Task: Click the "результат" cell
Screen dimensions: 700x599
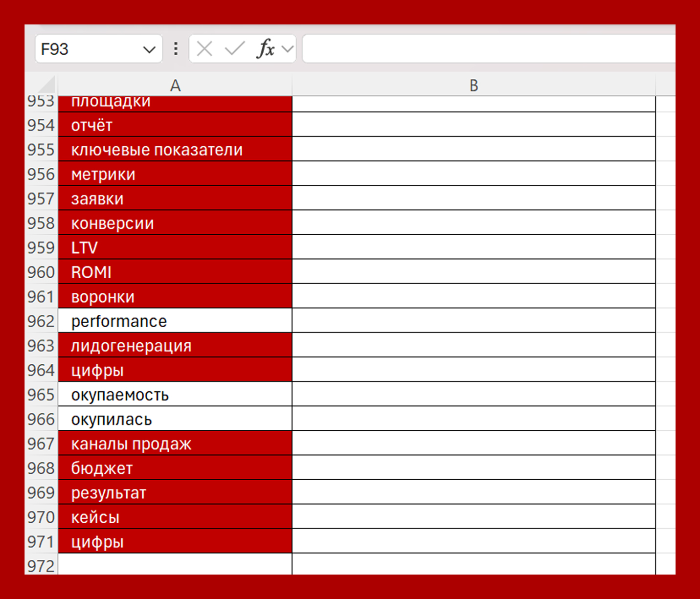Action: click(175, 492)
